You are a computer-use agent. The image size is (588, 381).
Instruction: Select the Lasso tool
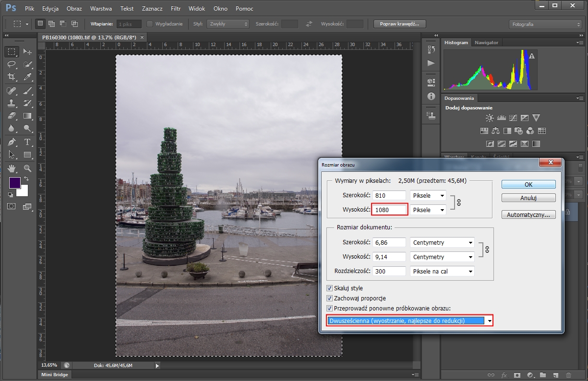point(12,64)
